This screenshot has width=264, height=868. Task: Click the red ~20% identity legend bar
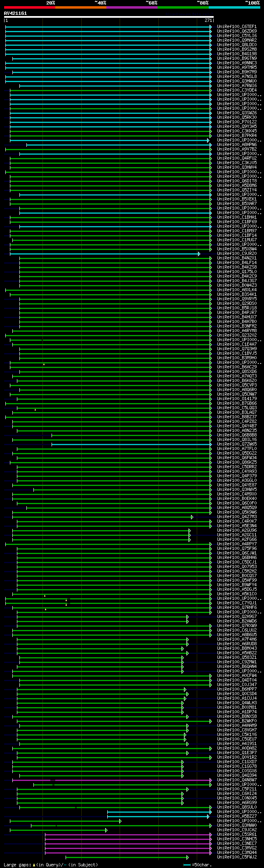coord(30,7)
